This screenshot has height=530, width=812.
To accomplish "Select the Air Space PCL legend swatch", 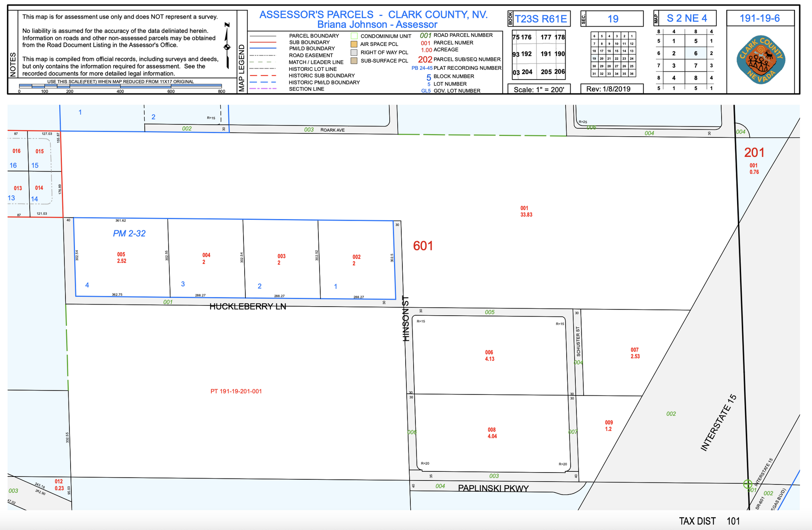I will tap(354, 44).
